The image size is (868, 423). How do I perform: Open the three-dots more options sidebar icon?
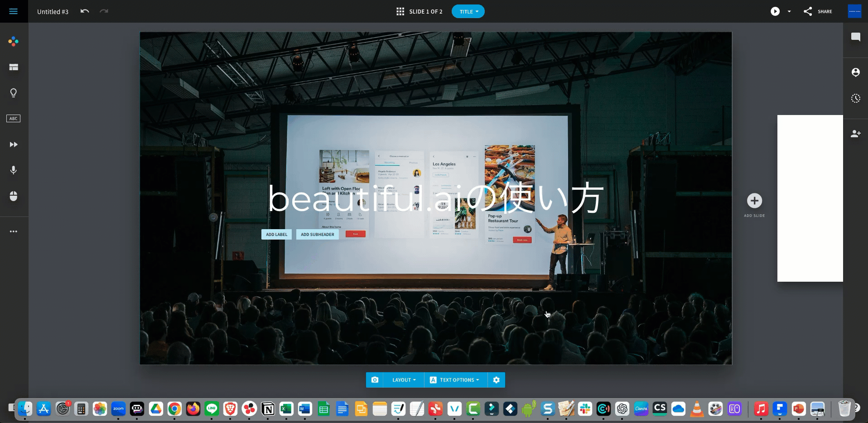point(14,231)
